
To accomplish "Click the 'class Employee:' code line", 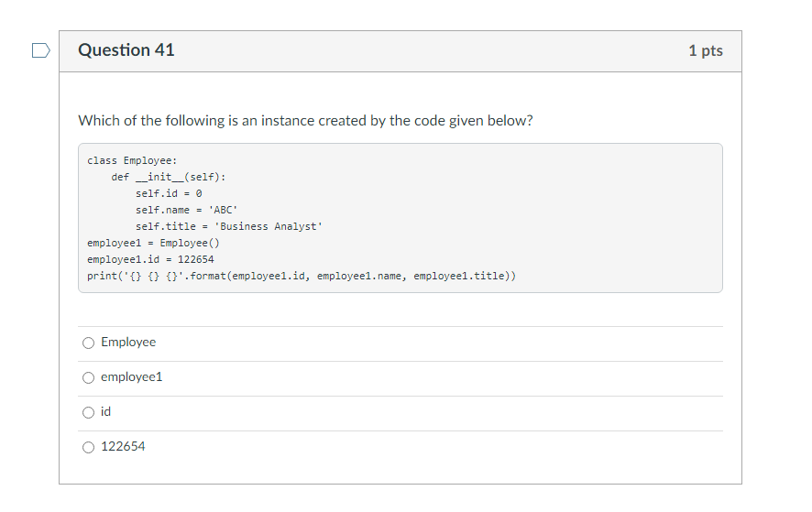I will [126, 160].
